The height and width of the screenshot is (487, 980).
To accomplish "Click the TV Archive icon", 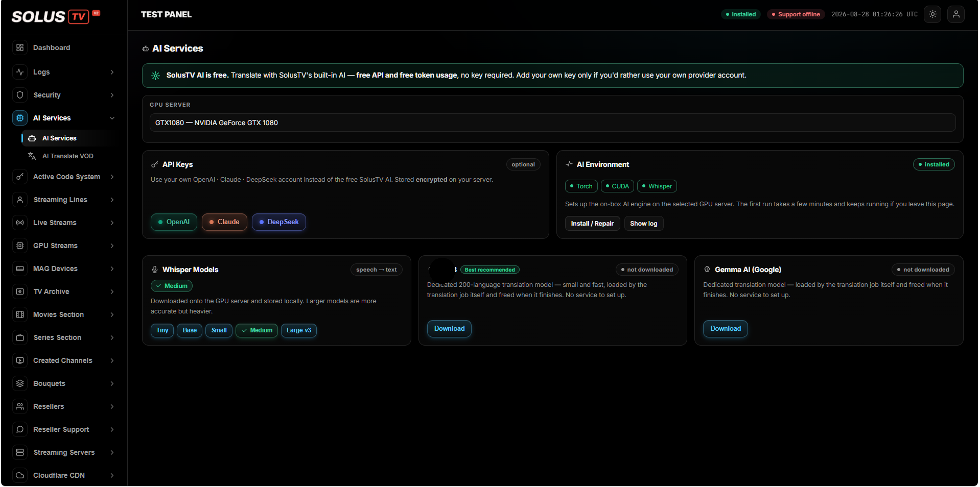I will tap(20, 291).
